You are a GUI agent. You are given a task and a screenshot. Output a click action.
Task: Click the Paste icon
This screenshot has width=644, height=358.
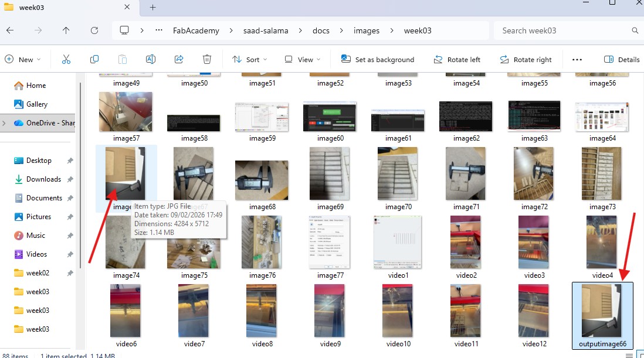tap(123, 59)
